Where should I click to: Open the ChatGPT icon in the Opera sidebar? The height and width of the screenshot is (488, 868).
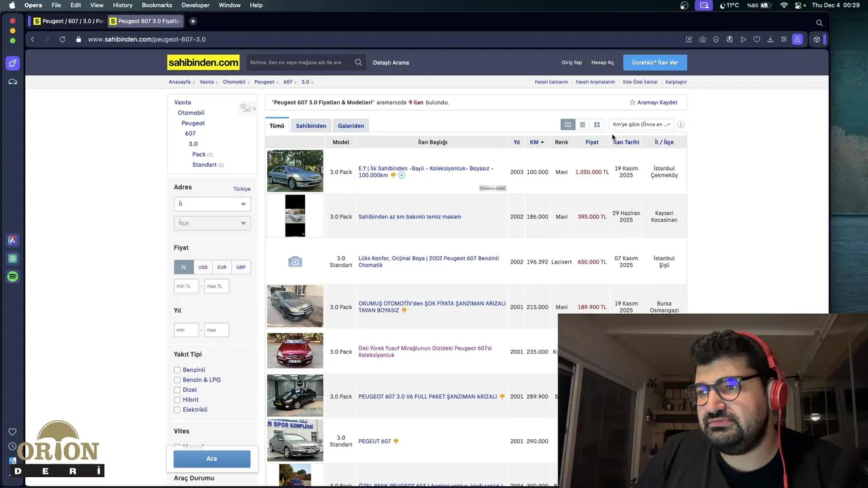pos(12,258)
